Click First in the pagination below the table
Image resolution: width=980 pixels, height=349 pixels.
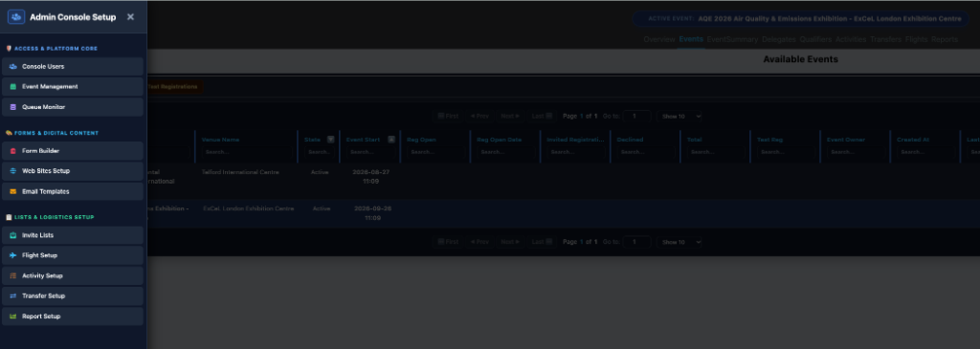(448, 242)
